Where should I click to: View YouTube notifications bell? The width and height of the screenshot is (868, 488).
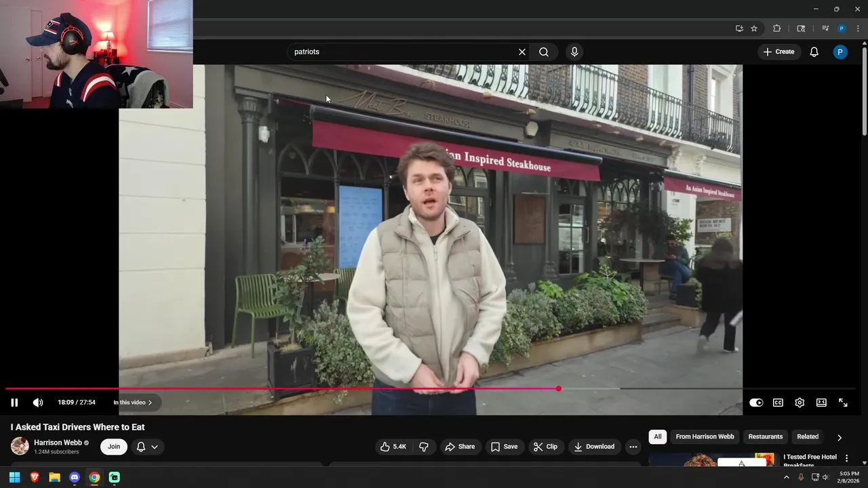pos(814,52)
